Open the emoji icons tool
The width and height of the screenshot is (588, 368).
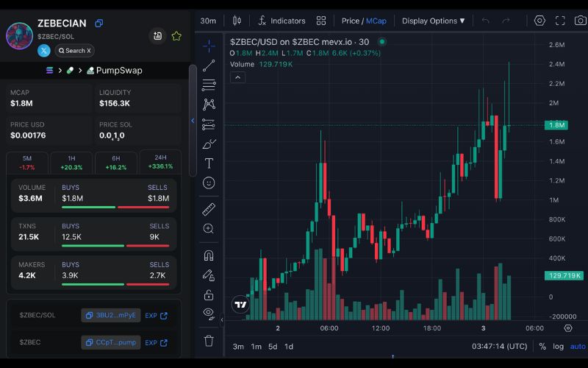coord(209,183)
